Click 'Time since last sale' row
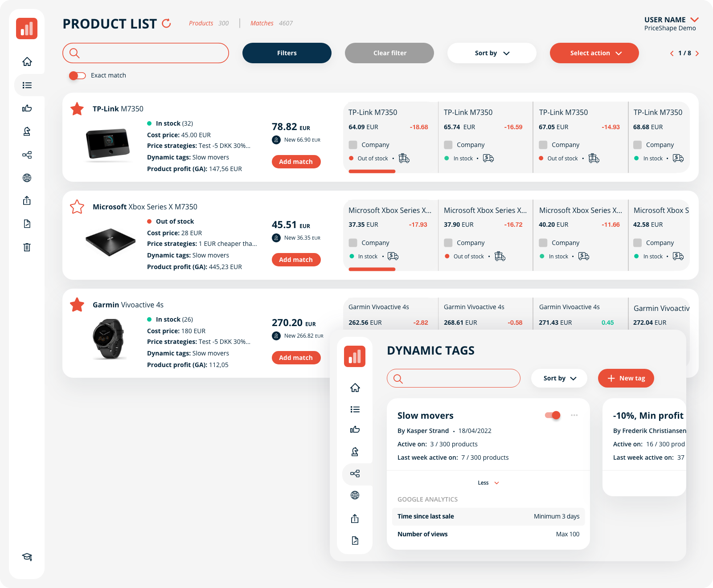Viewport: 713px width, 588px height. coord(488,517)
